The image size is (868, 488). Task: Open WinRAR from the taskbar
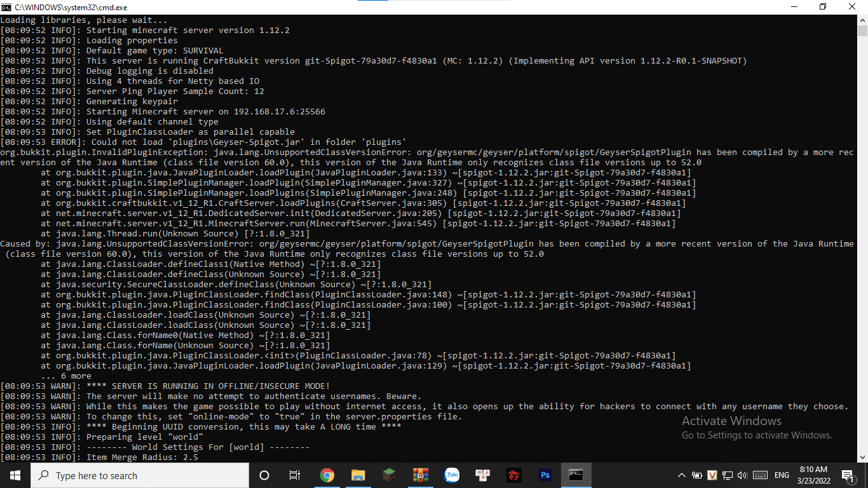(x=420, y=475)
